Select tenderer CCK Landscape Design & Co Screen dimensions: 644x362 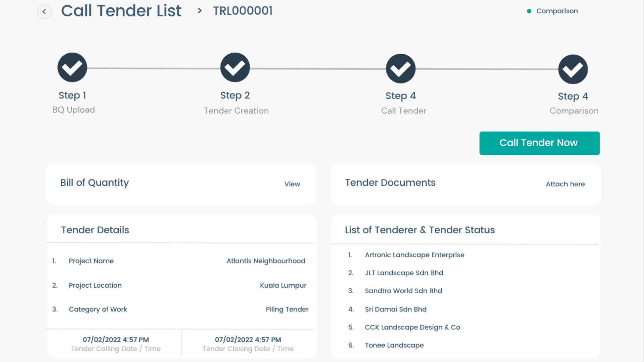412,327
